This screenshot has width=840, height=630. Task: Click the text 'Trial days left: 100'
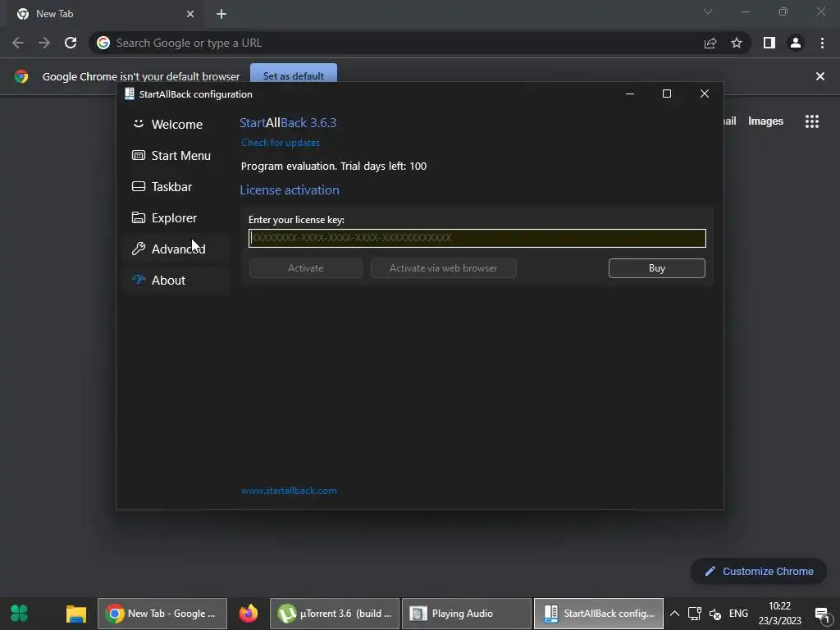[x=384, y=166]
